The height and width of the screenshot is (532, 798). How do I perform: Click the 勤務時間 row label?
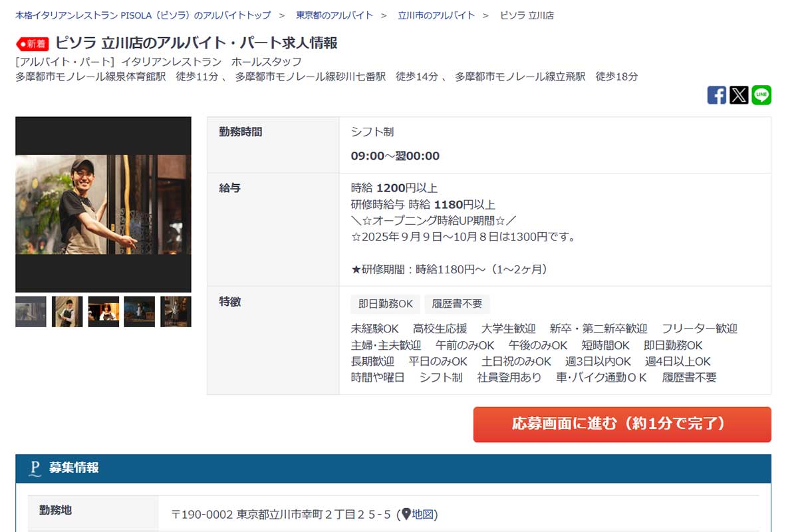pyautogui.click(x=241, y=132)
